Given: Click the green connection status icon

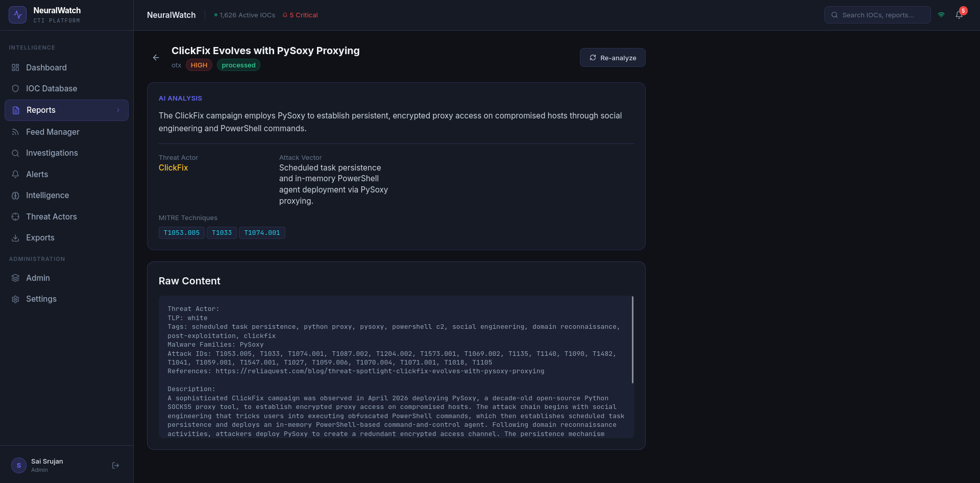Looking at the screenshot, I should pyautogui.click(x=941, y=15).
